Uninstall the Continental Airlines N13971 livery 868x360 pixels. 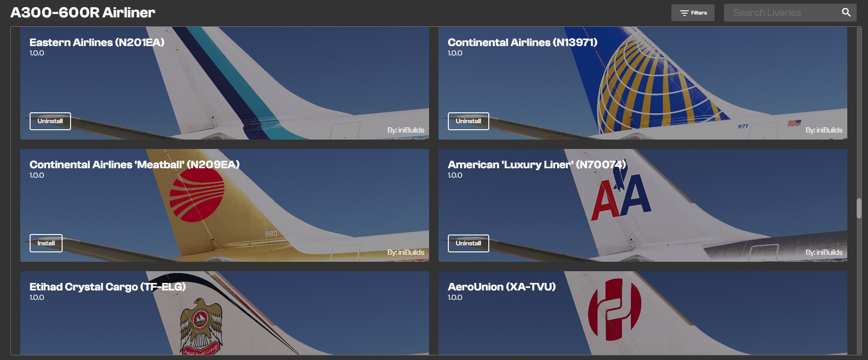468,121
